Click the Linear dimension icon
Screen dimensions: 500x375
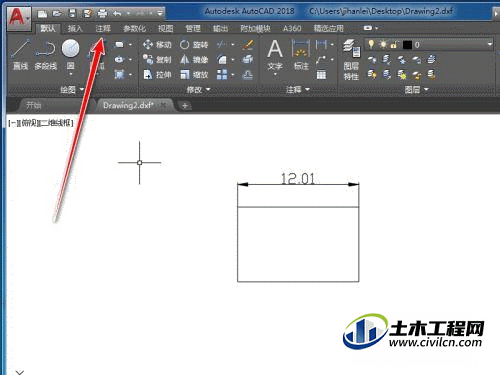click(321, 44)
